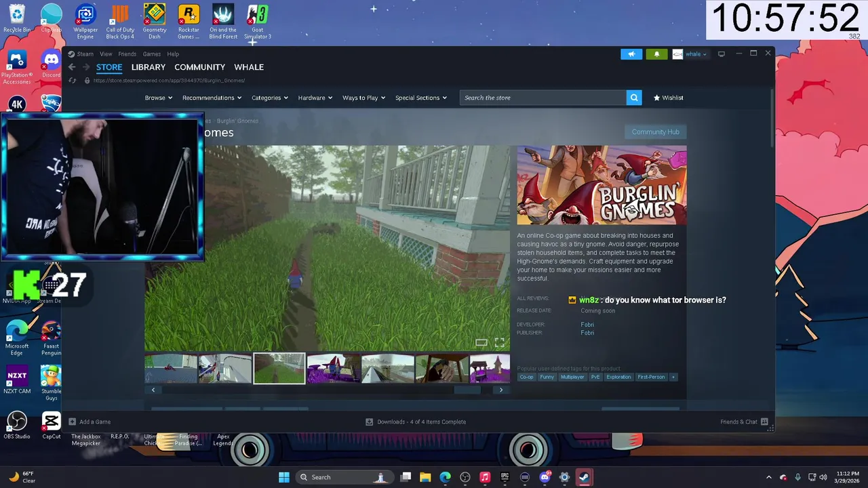Open CapCut desktop shortcut
The height and width of the screenshot is (488, 868).
pyautogui.click(x=51, y=426)
